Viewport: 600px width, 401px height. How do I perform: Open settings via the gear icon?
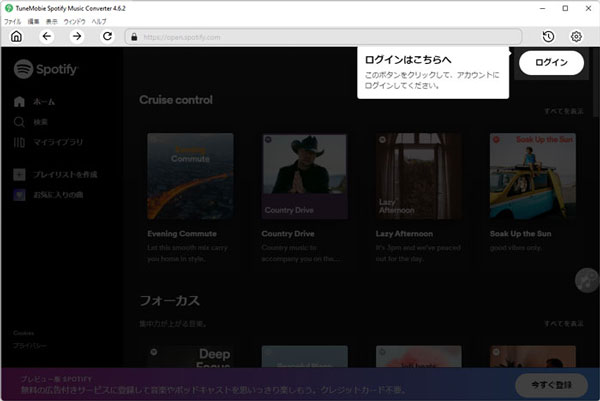(576, 37)
